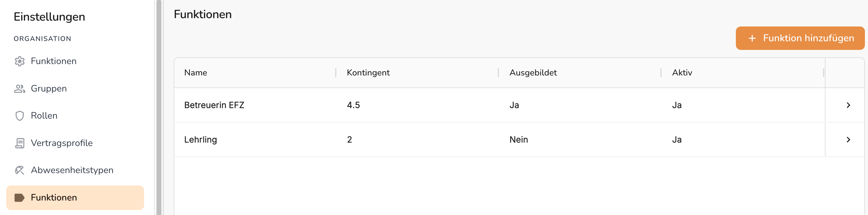Click the Funktion hinzufügen button

point(800,39)
